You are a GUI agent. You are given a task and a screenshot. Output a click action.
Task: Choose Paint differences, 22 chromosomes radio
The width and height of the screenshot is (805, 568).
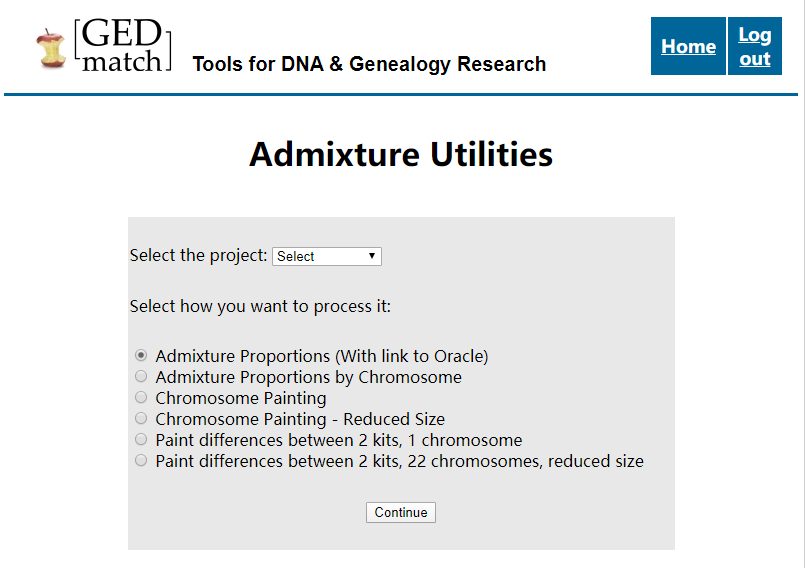141,461
